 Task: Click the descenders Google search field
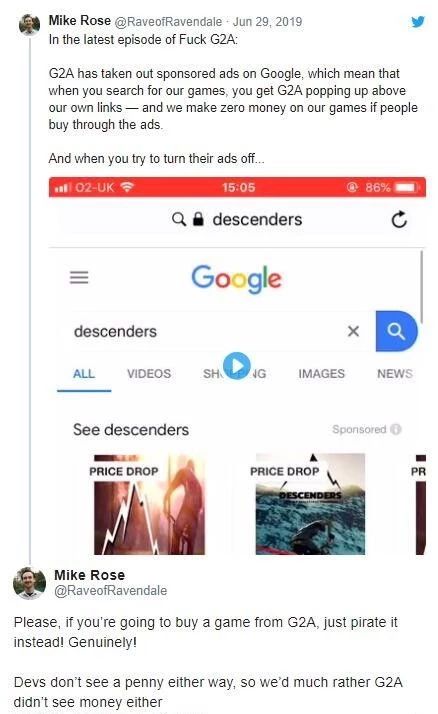pos(207,332)
